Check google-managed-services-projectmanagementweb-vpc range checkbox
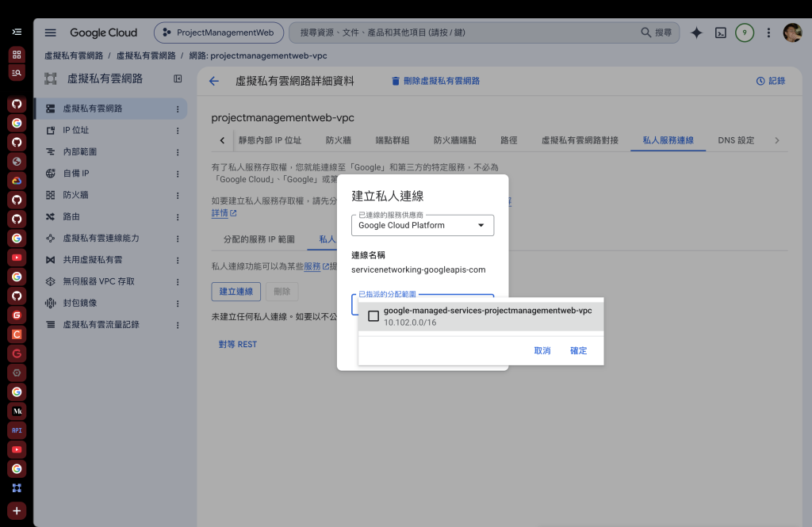 click(373, 315)
